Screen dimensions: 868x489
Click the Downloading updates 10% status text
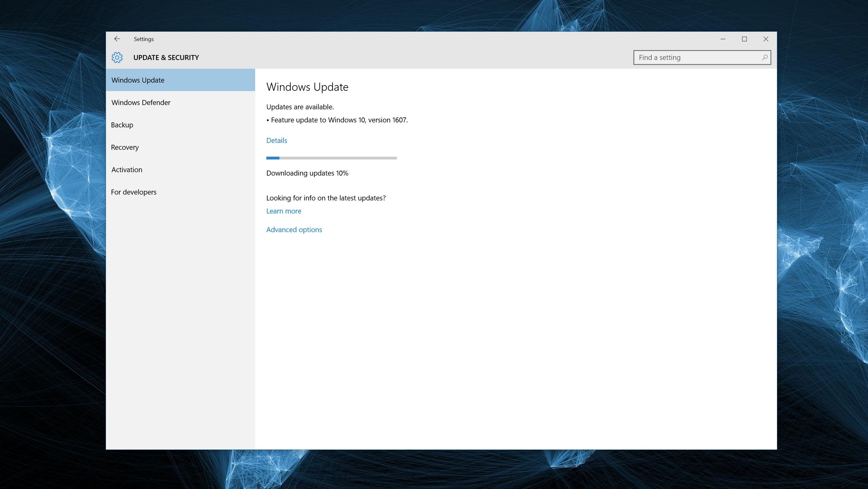(x=307, y=173)
